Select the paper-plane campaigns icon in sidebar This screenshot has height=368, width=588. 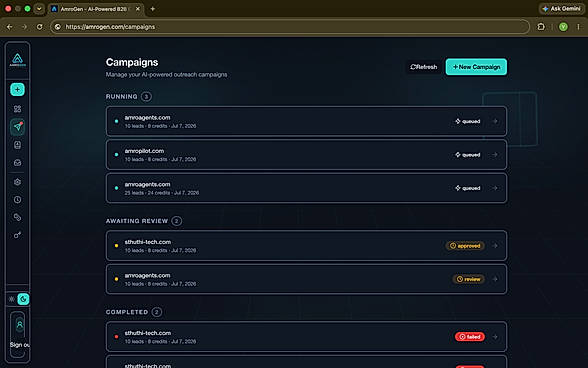(x=17, y=127)
